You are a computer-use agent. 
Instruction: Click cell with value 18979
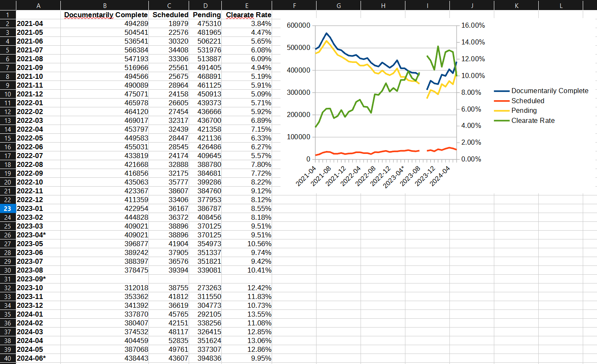click(169, 23)
